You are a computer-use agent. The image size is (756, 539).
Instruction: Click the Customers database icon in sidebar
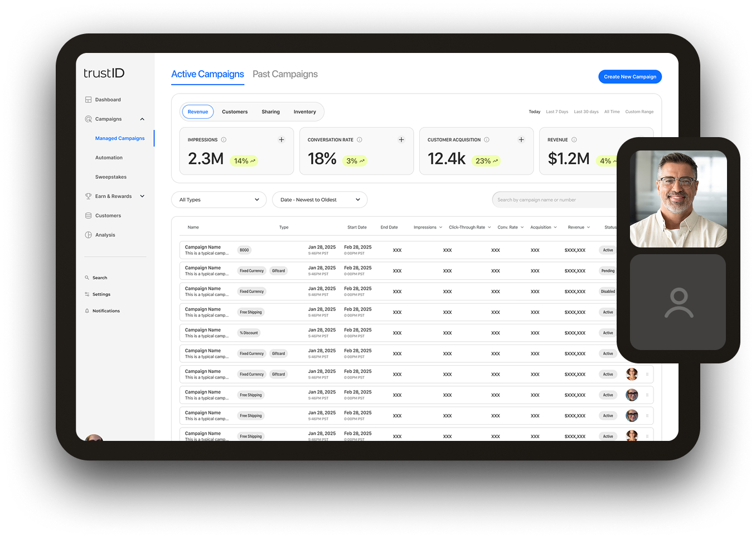tap(88, 216)
